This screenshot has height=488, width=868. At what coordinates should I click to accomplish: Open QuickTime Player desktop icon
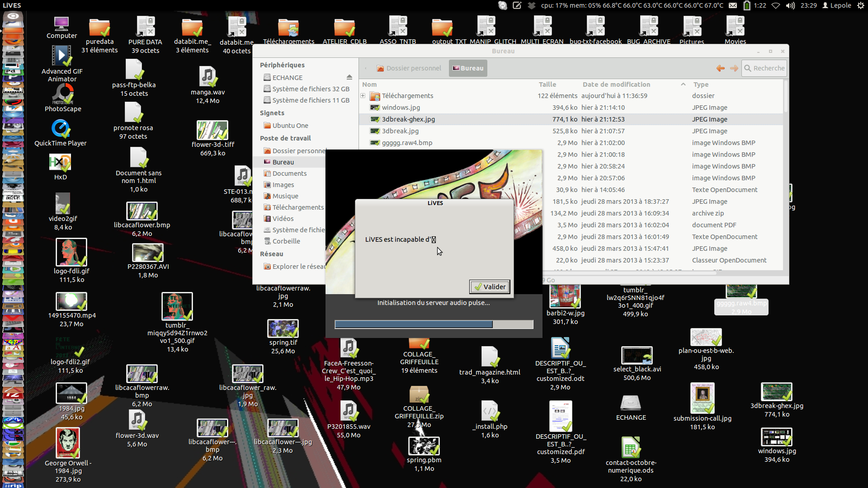click(x=60, y=129)
